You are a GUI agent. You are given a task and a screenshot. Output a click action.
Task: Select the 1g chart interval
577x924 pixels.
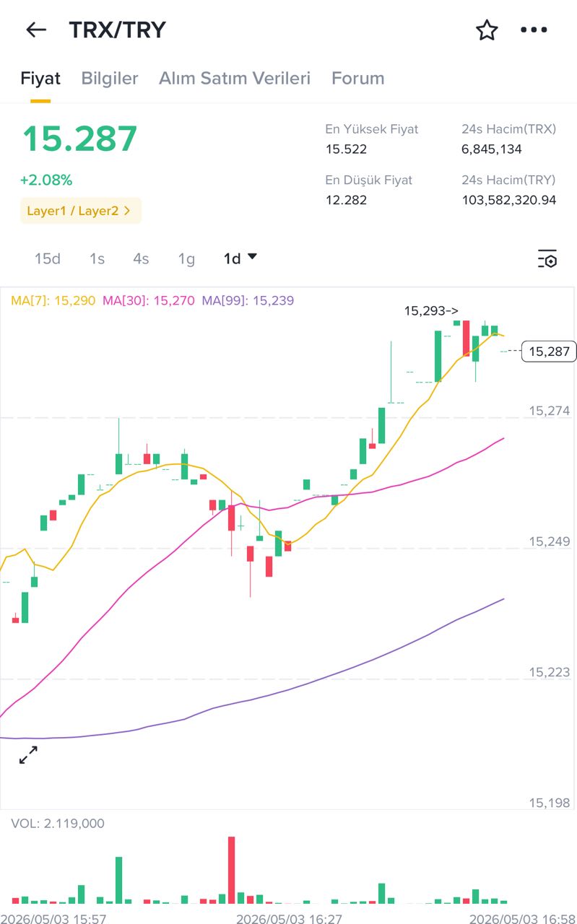point(186,258)
